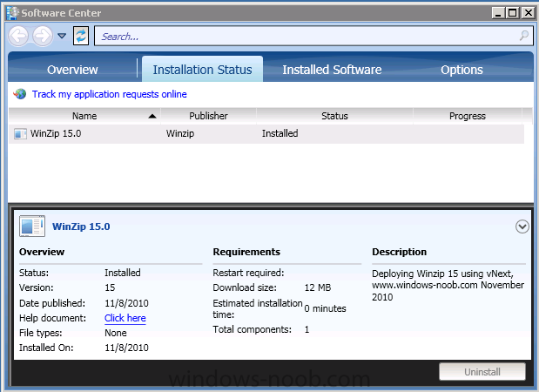Close the Software Center window
539x392 pixels.
pyautogui.click(x=528, y=13)
